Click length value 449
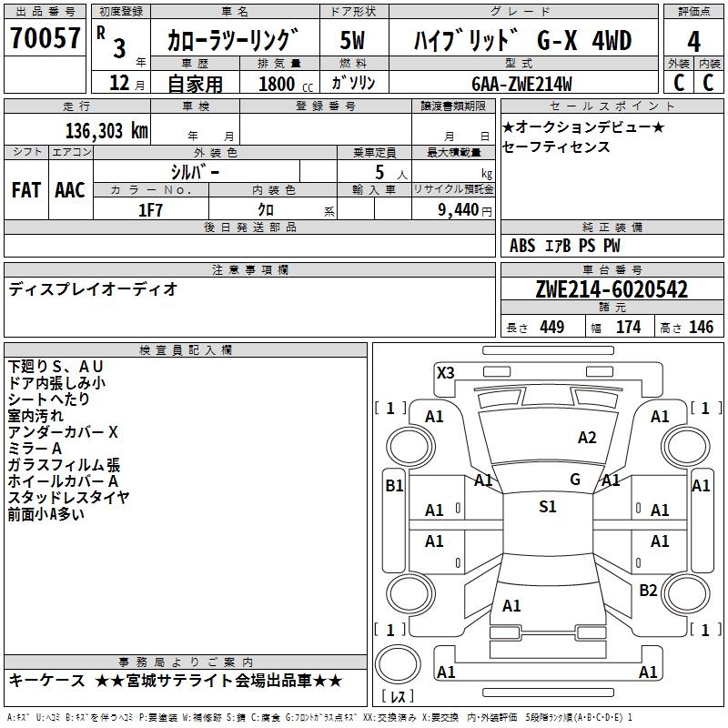The image size is (728, 728). 552,327
